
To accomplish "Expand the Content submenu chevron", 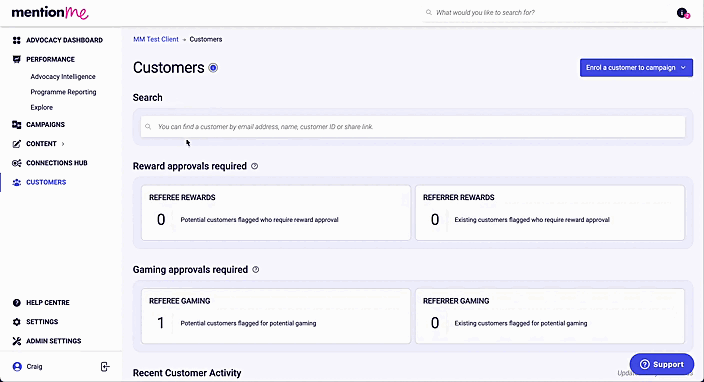I will pyautogui.click(x=63, y=144).
